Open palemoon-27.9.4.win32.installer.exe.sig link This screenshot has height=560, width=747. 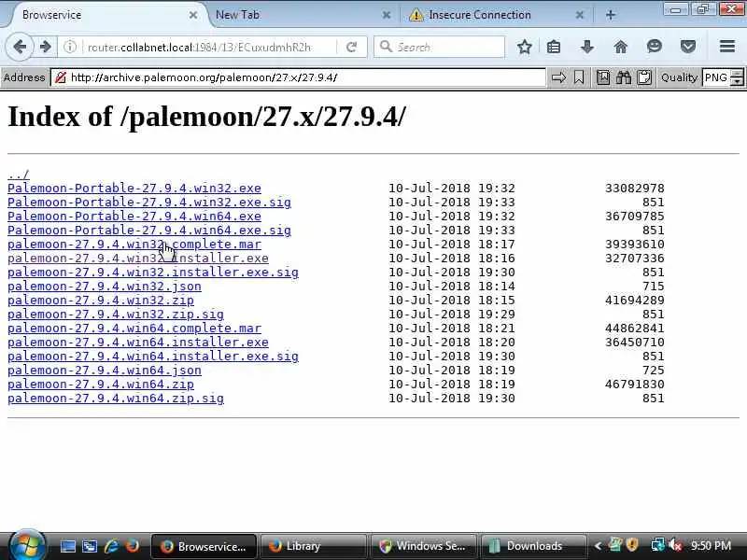click(x=153, y=273)
